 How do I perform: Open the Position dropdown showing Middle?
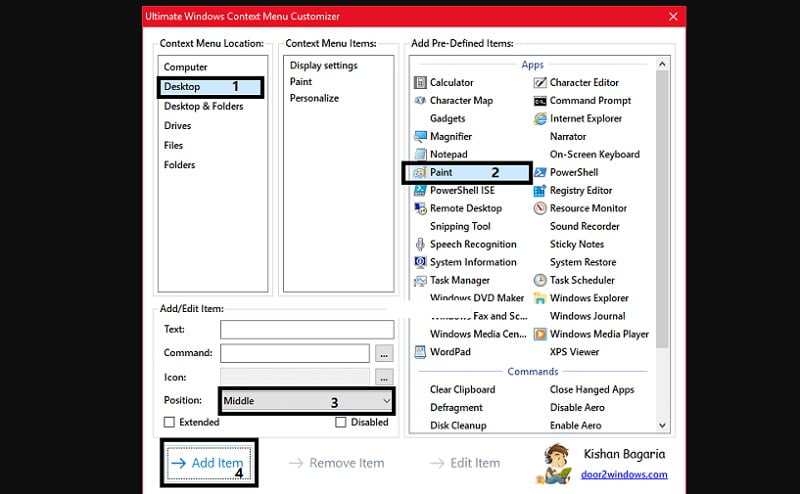[307, 401]
